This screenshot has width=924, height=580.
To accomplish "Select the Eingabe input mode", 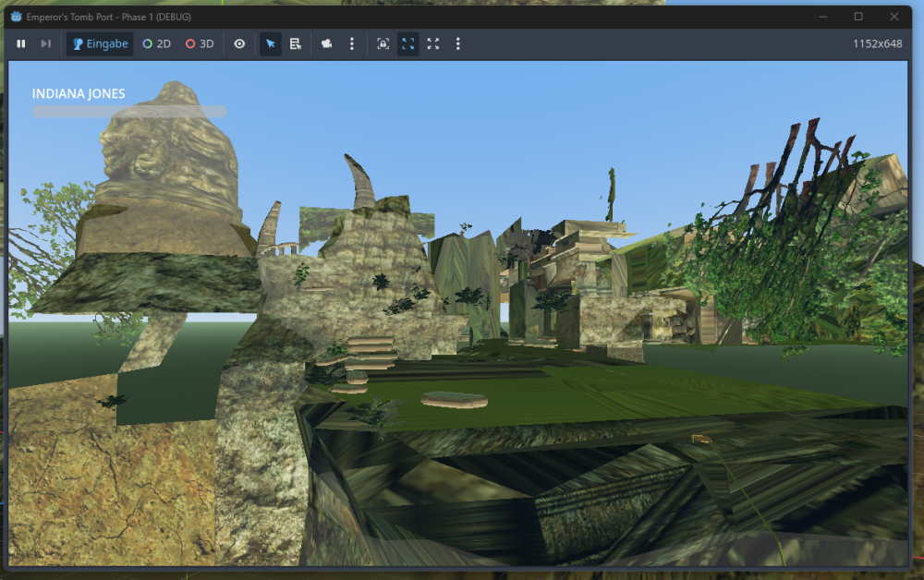I will [100, 43].
